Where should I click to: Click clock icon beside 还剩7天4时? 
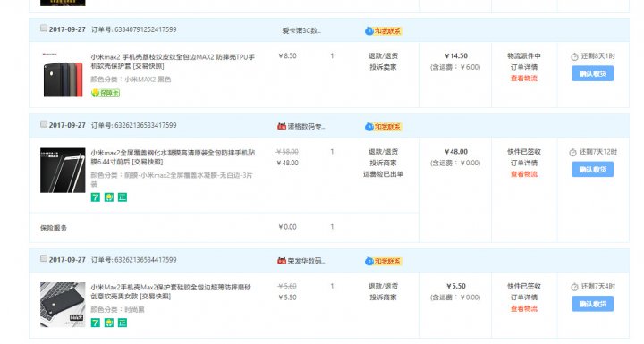click(574, 287)
